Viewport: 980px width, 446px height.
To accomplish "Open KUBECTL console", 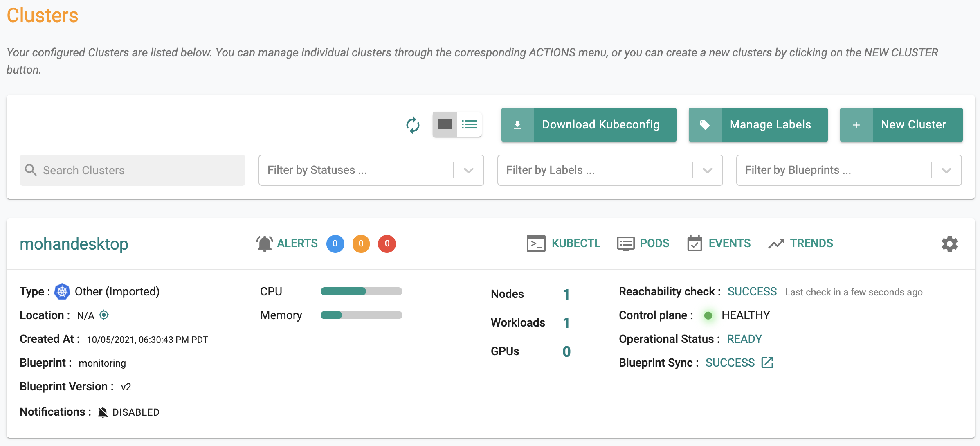I will pyautogui.click(x=576, y=243).
